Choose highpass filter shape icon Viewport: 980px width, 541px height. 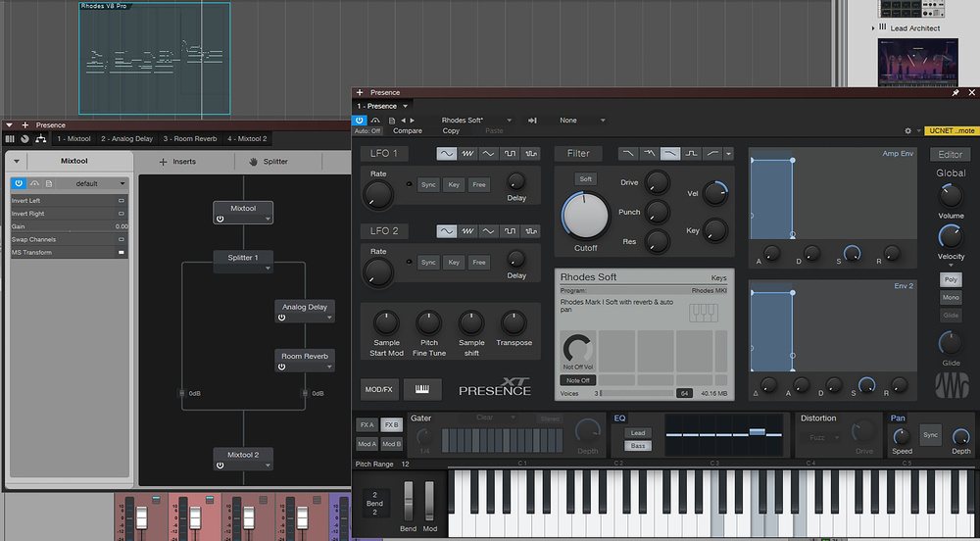[712, 154]
